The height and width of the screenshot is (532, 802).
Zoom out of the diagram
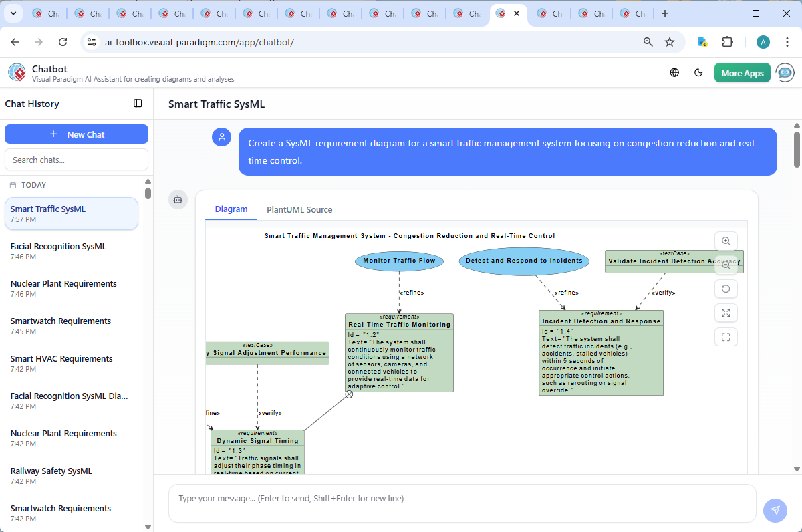click(726, 265)
